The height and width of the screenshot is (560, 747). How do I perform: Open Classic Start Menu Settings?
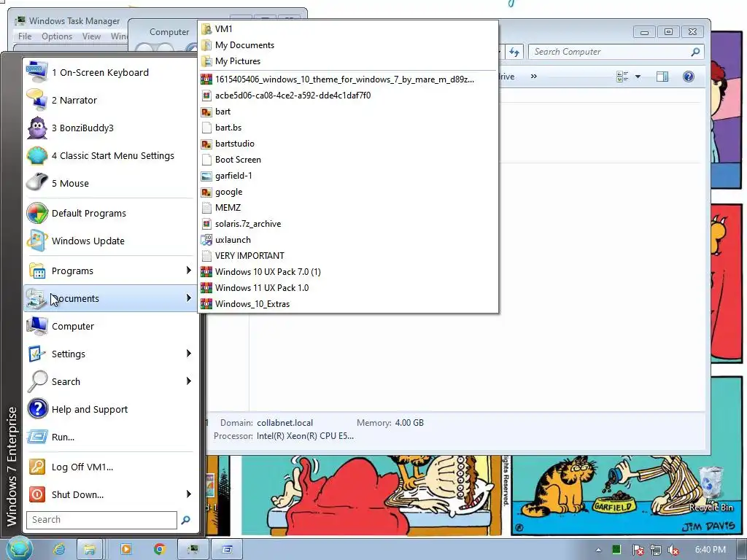(111, 156)
